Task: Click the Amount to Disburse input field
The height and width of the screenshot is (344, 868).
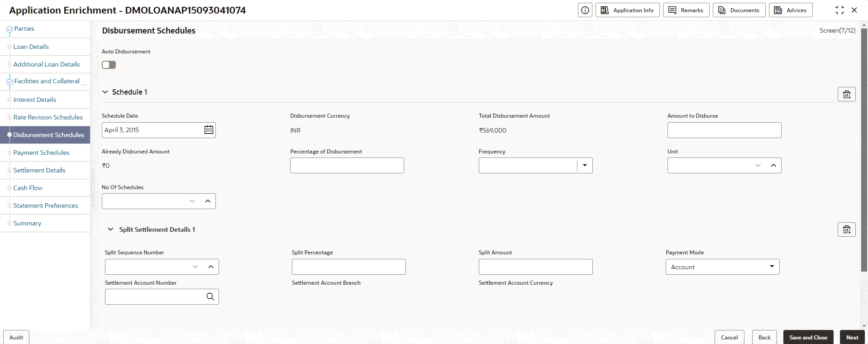Action: 724,130
